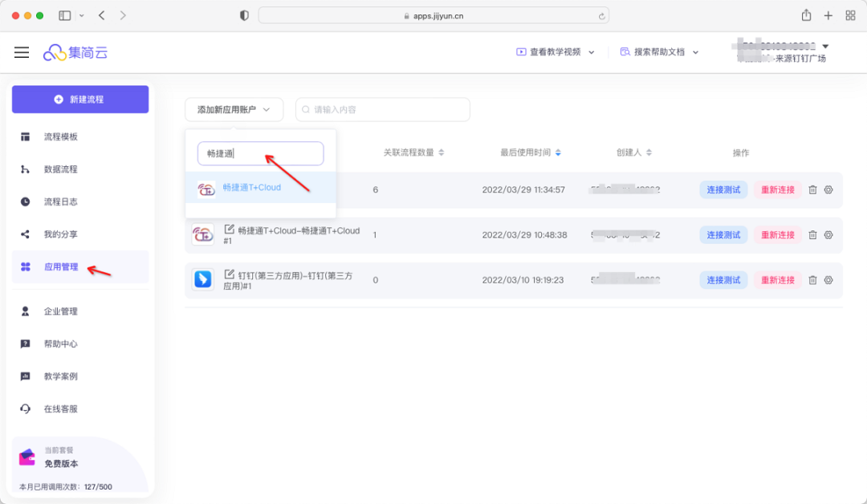Open 企业管理 in the sidebar
Image resolution: width=867 pixels, height=504 pixels.
[x=60, y=311]
